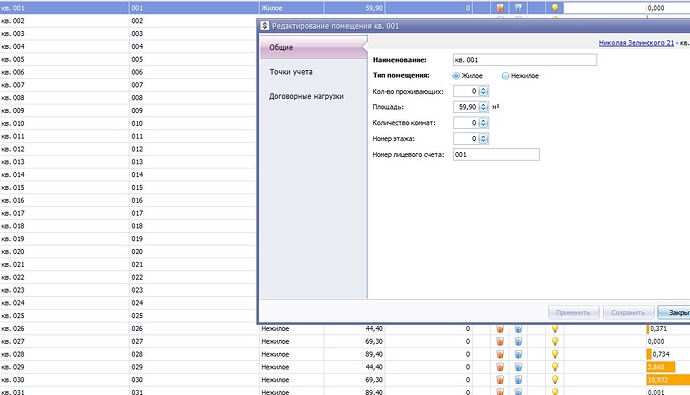Click the Жилое cell in row кв. 001
Image resolution: width=690 pixels, height=395 pixels.
[x=291, y=8]
